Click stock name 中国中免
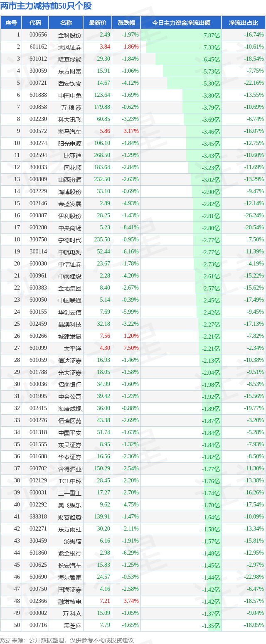The height and width of the screenshot is (644, 266). tap(70, 96)
